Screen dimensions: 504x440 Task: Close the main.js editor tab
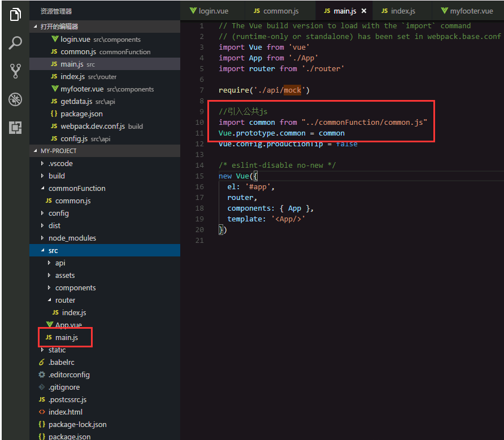click(363, 11)
